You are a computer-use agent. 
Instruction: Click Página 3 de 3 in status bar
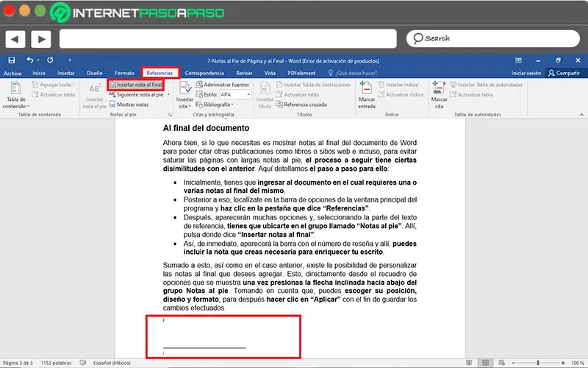coord(18,363)
